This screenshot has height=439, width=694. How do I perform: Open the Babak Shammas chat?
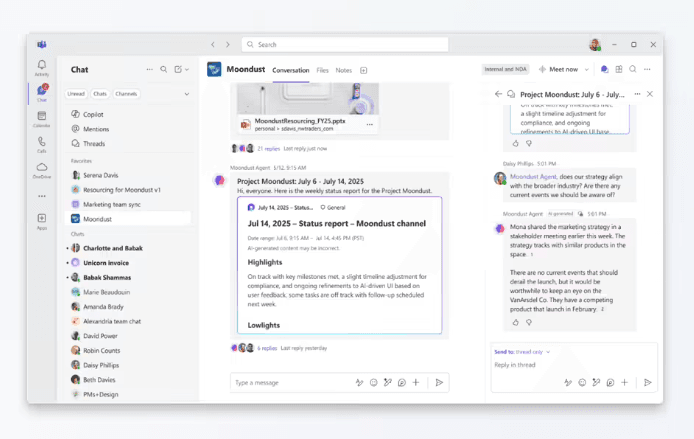click(x=128, y=277)
